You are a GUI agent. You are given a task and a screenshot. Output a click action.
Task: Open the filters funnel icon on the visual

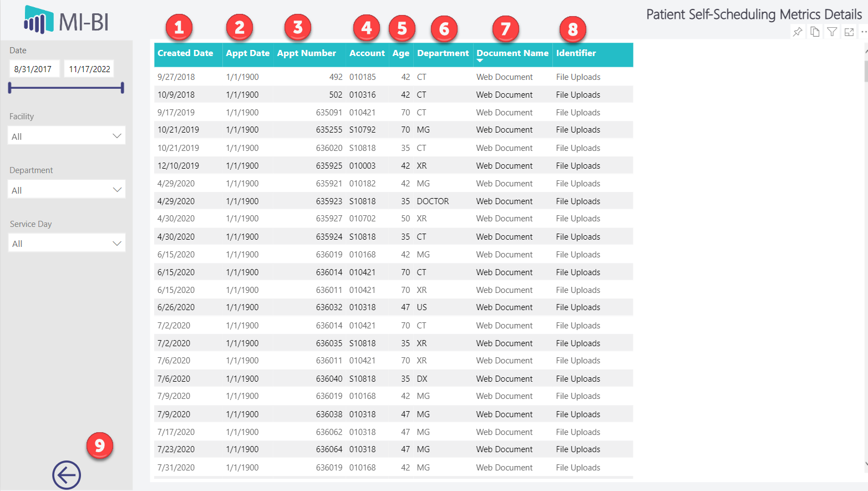point(832,32)
